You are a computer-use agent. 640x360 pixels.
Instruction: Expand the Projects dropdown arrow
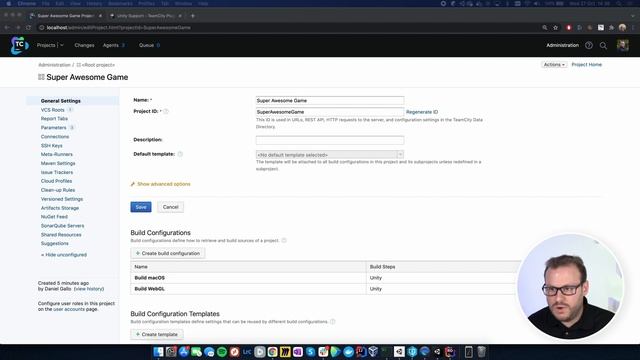coord(62,45)
